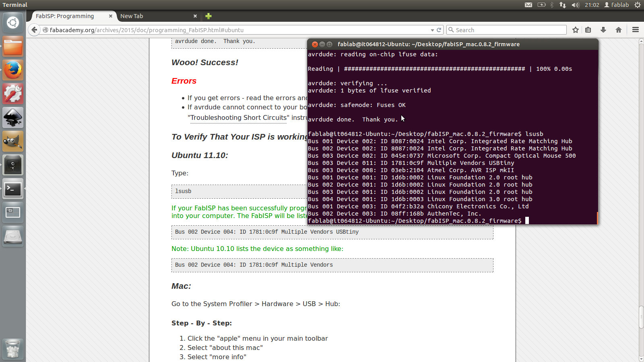644x362 pixels.
Task: Follow the "Troubleshooting Short Circuits" link
Action: pyautogui.click(x=239, y=117)
